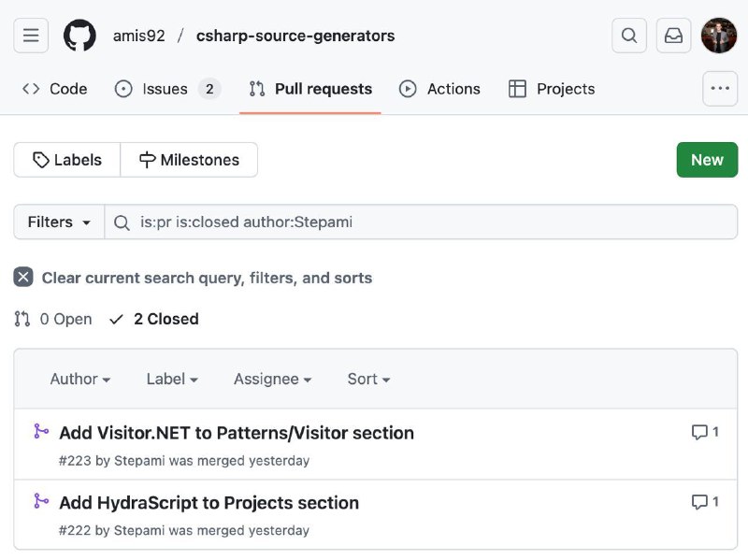This screenshot has height=560, width=748.
Task: Expand the Filters dropdown
Action: [59, 222]
